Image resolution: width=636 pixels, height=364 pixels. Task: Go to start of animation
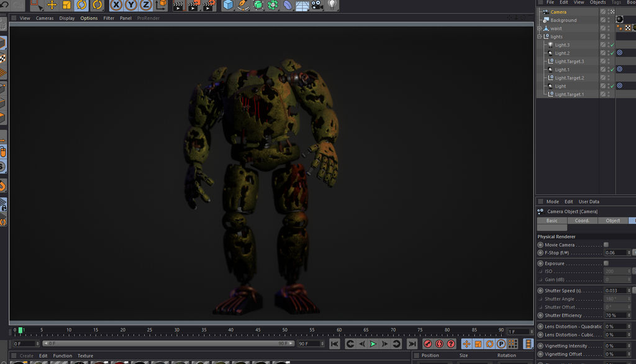(335, 344)
